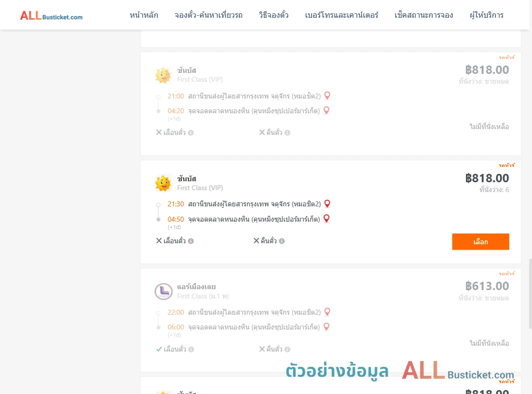532x394 pixels.
Task: Click the orange เลือก button for 21:30 trip
Action: pyautogui.click(x=480, y=242)
